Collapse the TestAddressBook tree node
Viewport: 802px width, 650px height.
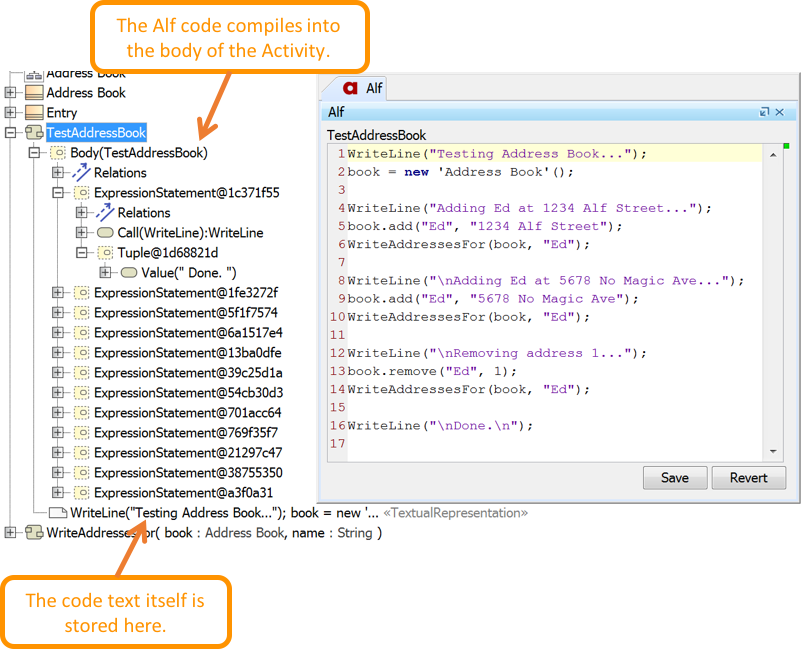point(10,133)
